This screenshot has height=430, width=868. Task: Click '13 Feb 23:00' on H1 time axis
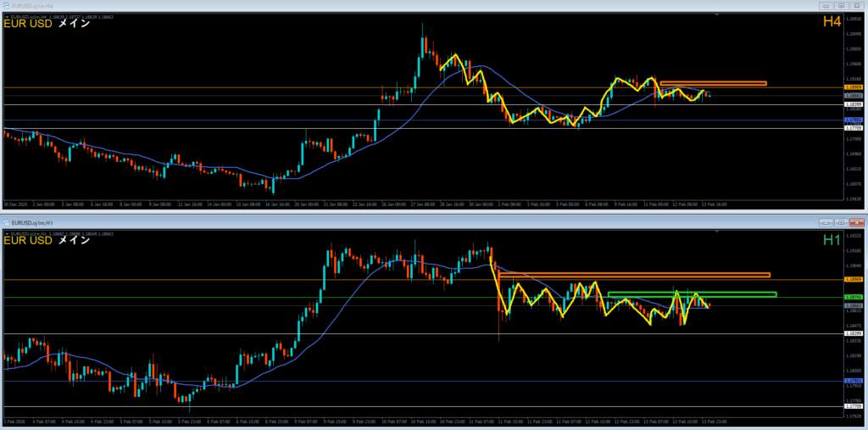tap(715, 422)
